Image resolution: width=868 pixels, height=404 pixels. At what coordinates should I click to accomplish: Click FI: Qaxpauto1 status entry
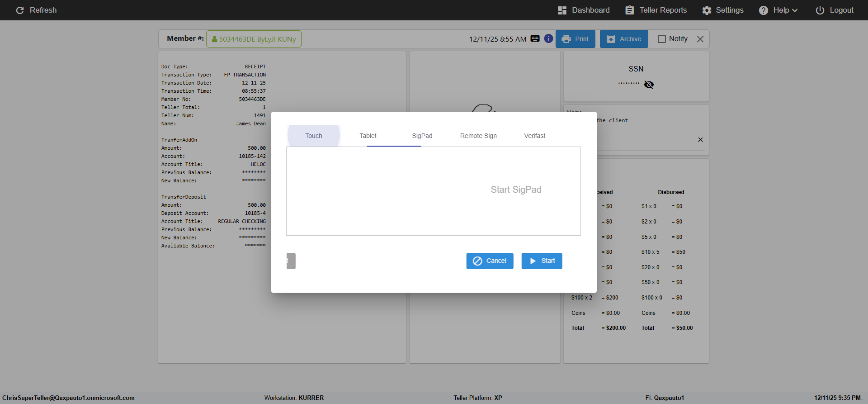tap(665, 398)
